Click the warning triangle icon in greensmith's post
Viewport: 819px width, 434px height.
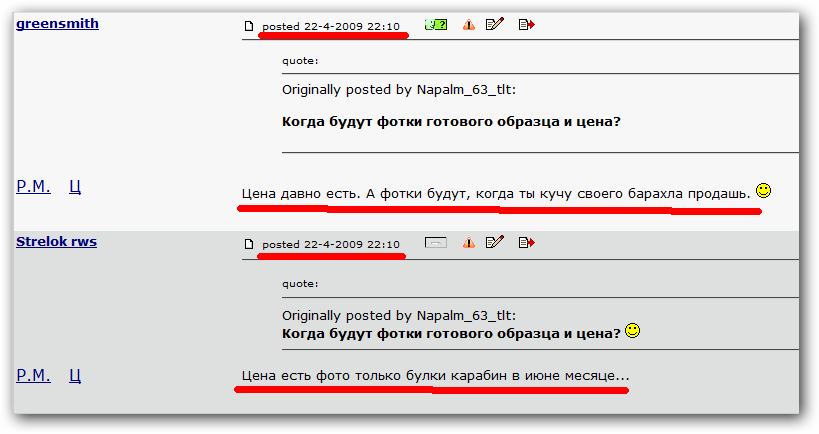tap(469, 25)
